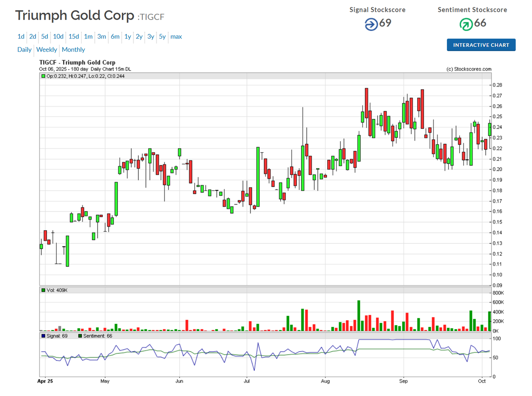Select the 2d time range
Screen dimensions: 532x396
coord(33,37)
